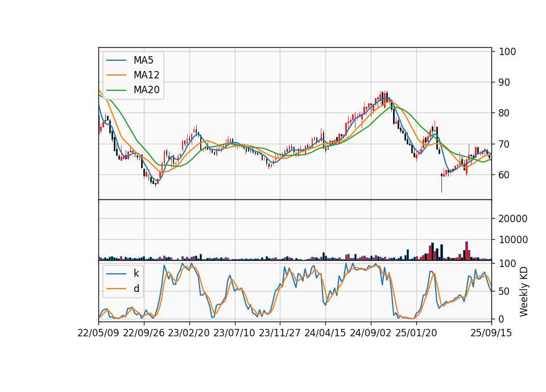This screenshot has width=546, height=392.
Task: Click the orange d legend line sample
Action: [x=116, y=289]
